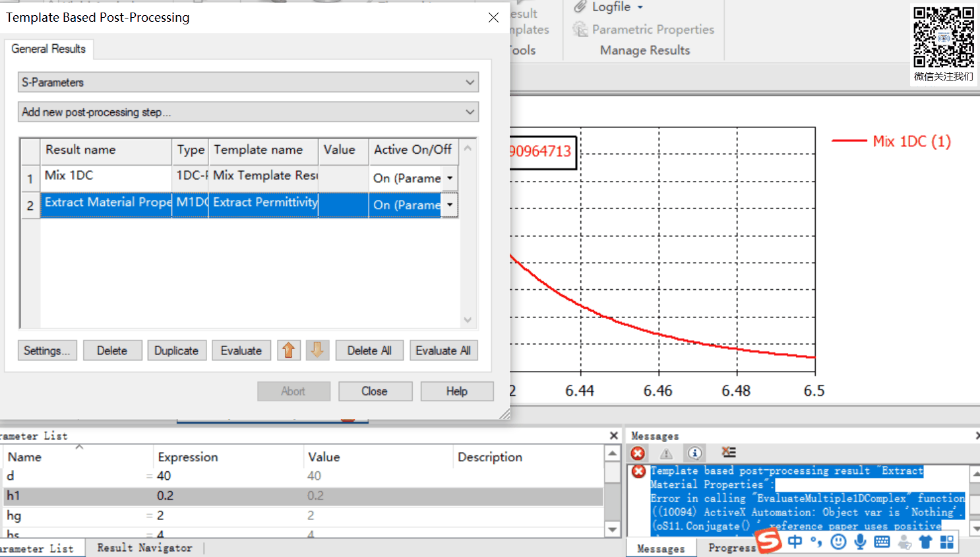Image resolution: width=980 pixels, height=557 pixels.
Task: Click the Extract Permittivity template cell
Action: pos(264,205)
